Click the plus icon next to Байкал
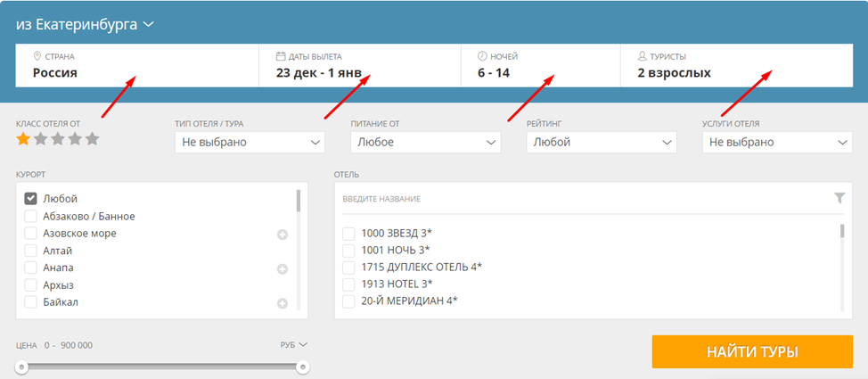The height and width of the screenshot is (379, 868). click(x=283, y=303)
